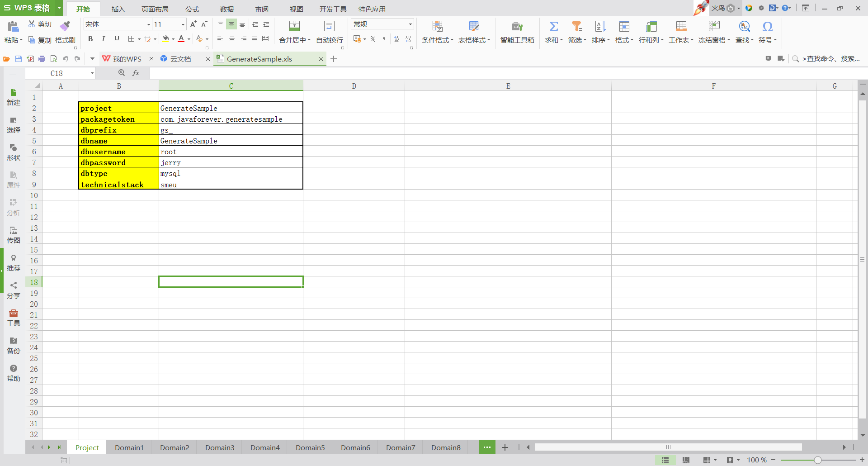Toggle Italic formatting
Screen dimensions: 868x466
[x=104, y=39]
